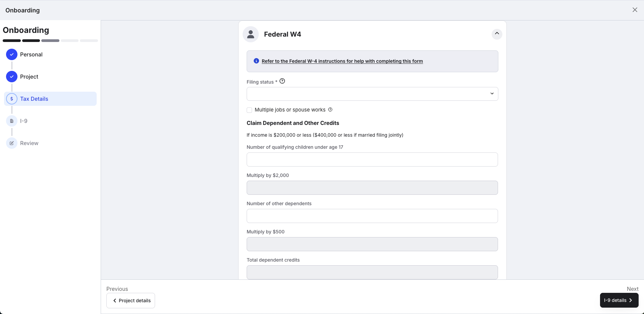
Task: Click the Personal step checkmark icon
Action: point(12,54)
